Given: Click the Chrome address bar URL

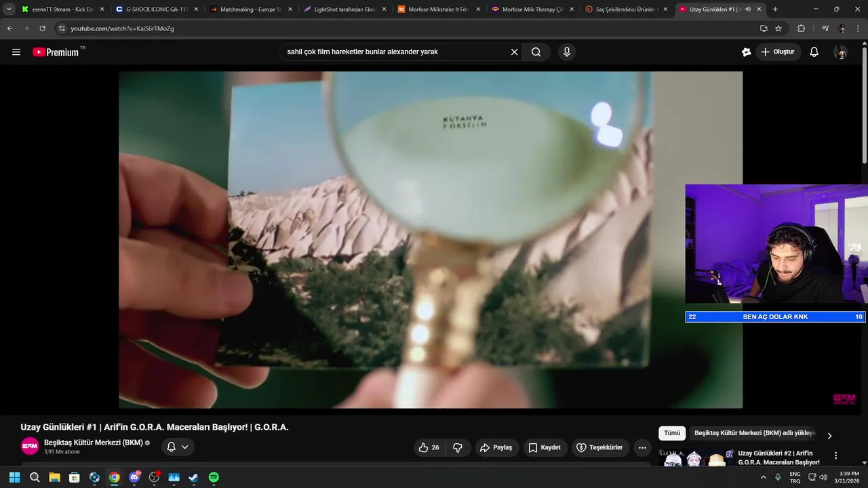Looking at the screenshot, I should pyautogui.click(x=122, y=28).
